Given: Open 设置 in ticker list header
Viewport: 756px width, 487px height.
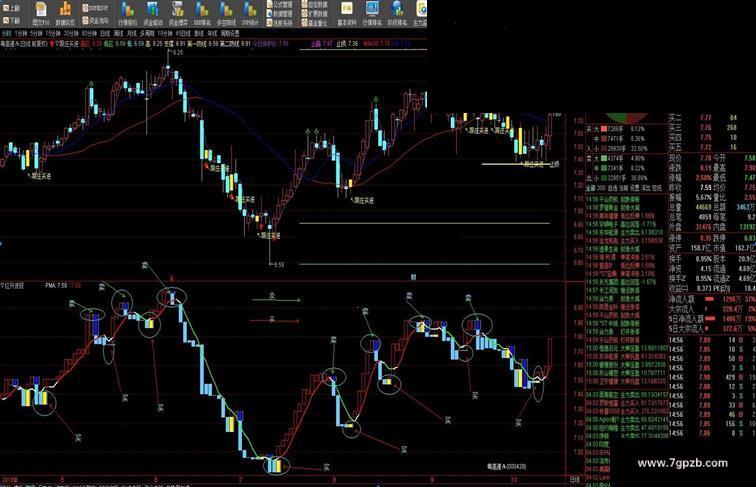Looking at the screenshot, I should pos(634,188).
